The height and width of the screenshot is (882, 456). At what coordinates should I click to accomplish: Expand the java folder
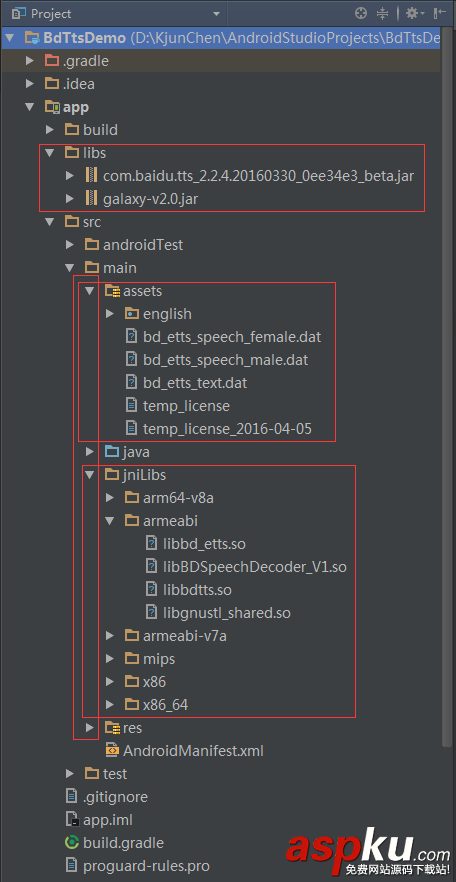click(x=90, y=452)
